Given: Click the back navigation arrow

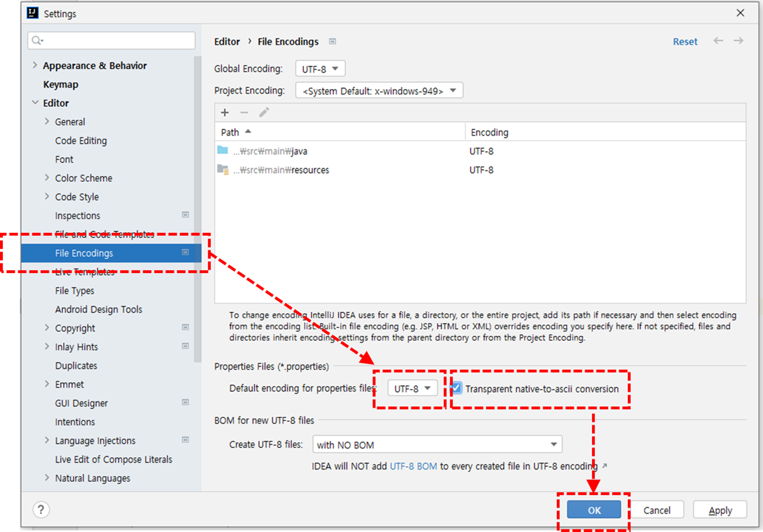Looking at the screenshot, I should click(718, 41).
